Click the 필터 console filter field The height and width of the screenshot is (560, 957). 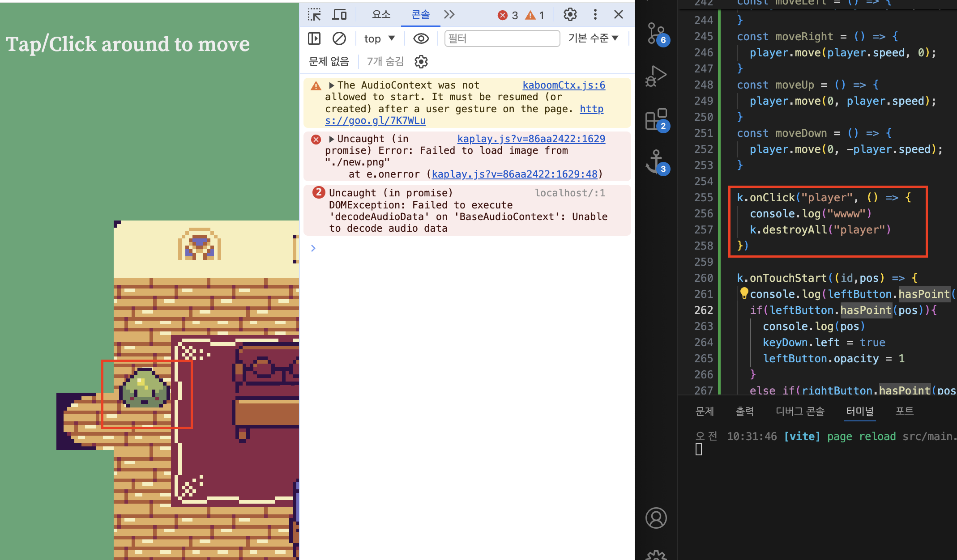click(x=502, y=38)
